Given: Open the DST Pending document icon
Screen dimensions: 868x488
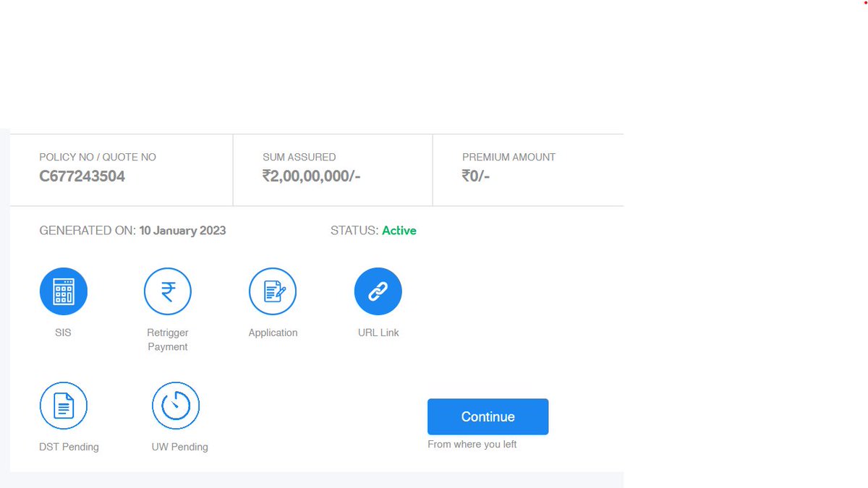Looking at the screenshot, I should 64,406.
